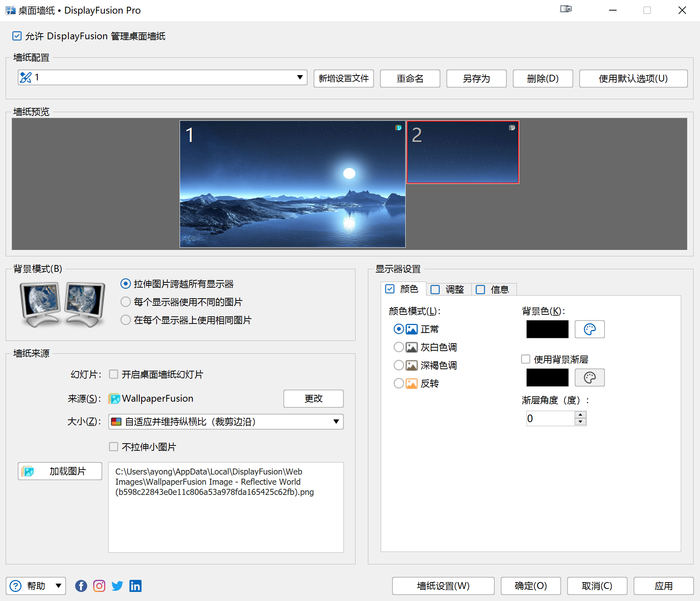The height and width of the screenshot is (601, 700).
Task: Open the gradient color palette picker
Action: click(x=589, y=378)
